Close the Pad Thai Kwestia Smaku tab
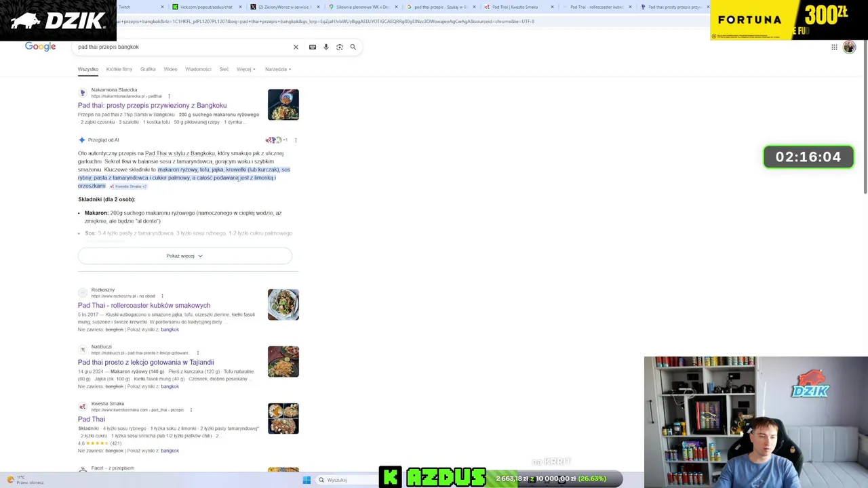The image size is (868, 488). (553, 7)
